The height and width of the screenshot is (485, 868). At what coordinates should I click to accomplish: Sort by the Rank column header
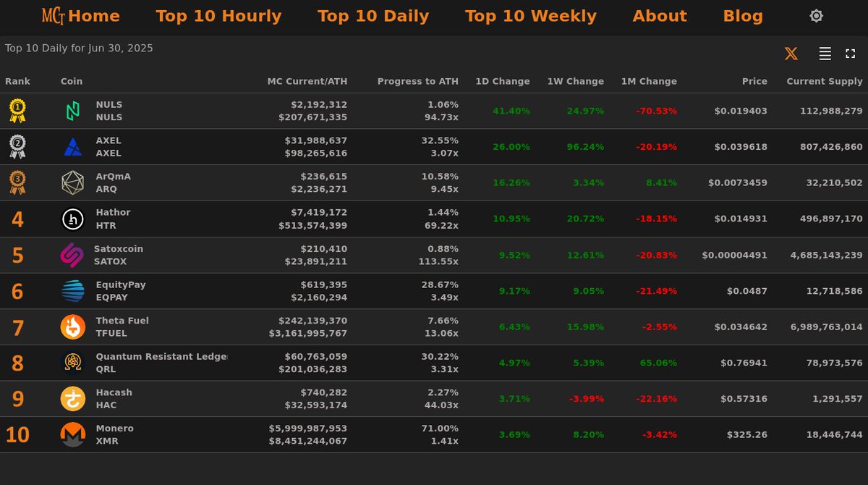coord(17,82)
